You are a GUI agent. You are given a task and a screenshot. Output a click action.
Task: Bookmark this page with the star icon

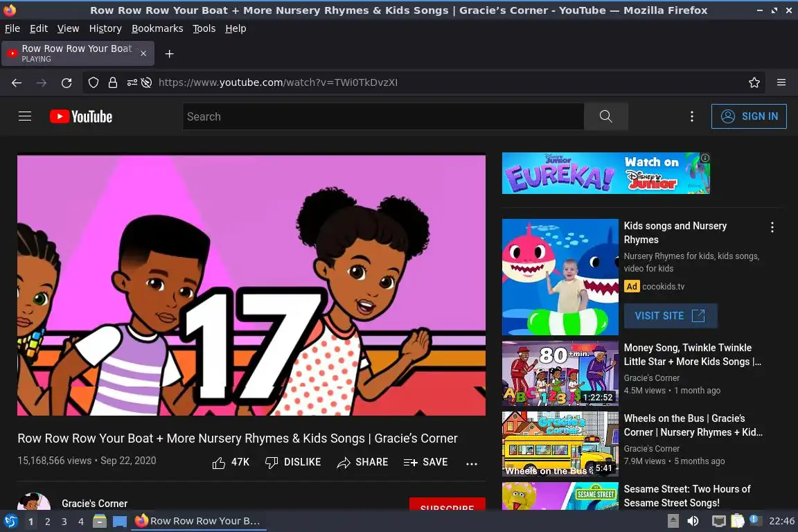point(754,82)
